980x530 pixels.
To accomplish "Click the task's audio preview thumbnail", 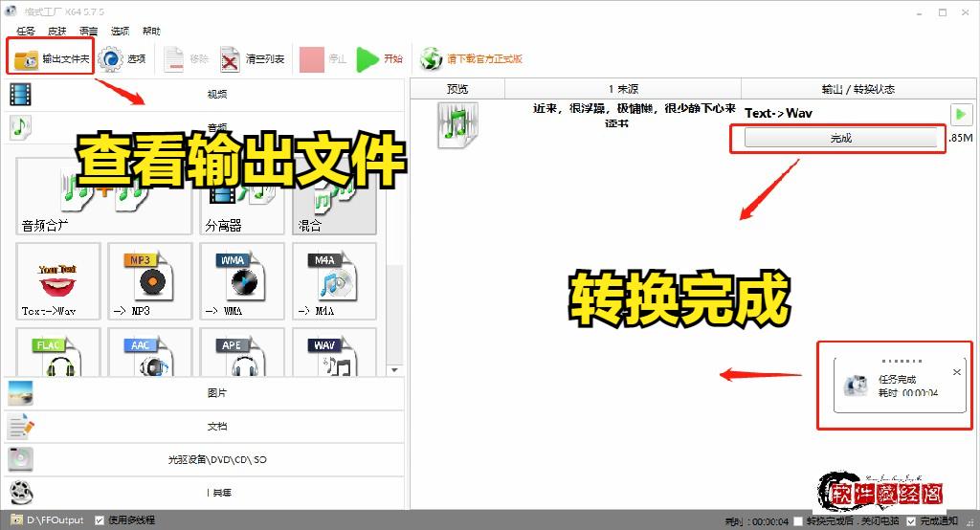I will pos(458,124).
